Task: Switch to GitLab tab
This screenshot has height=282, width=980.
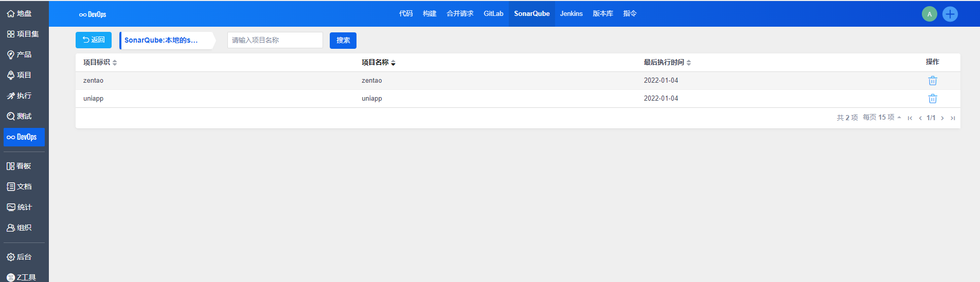Action: pos(493,14)
